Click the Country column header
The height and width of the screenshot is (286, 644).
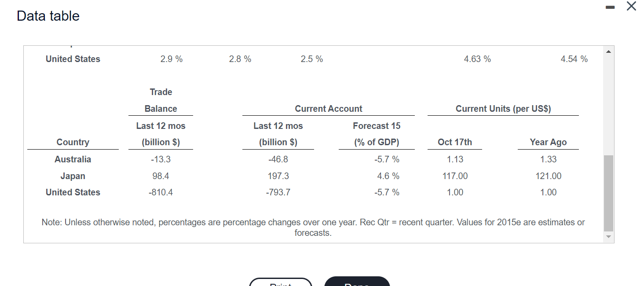coord(73,142)
